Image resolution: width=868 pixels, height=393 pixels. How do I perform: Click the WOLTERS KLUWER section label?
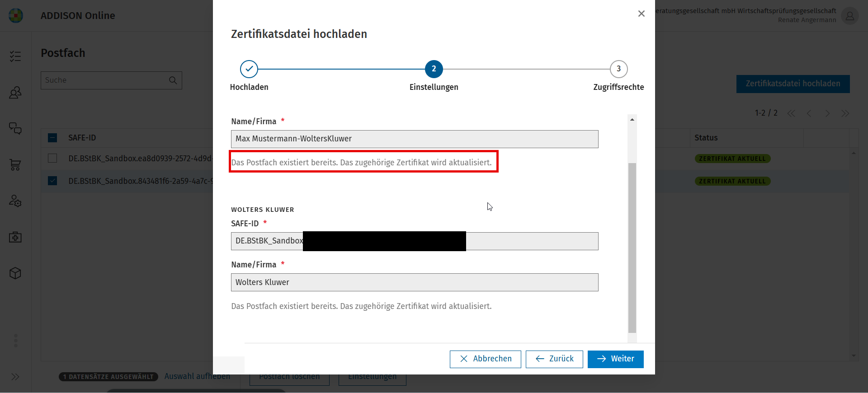coord(263,210)
